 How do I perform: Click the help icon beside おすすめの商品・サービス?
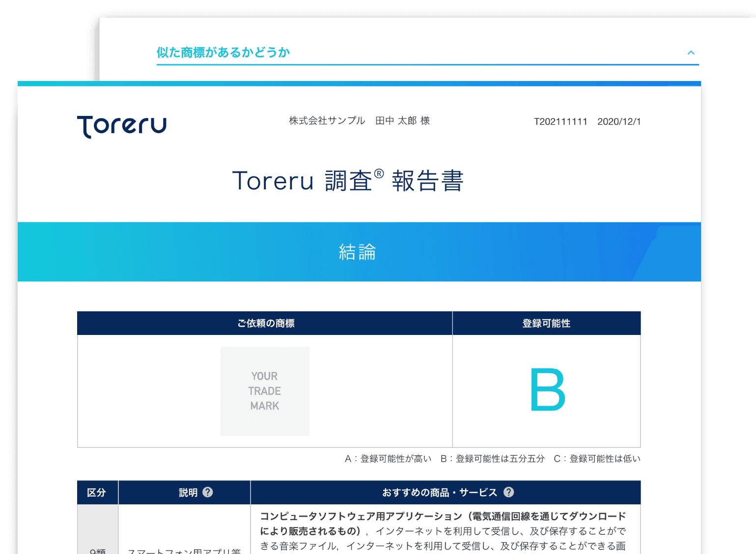pos(509,492)
